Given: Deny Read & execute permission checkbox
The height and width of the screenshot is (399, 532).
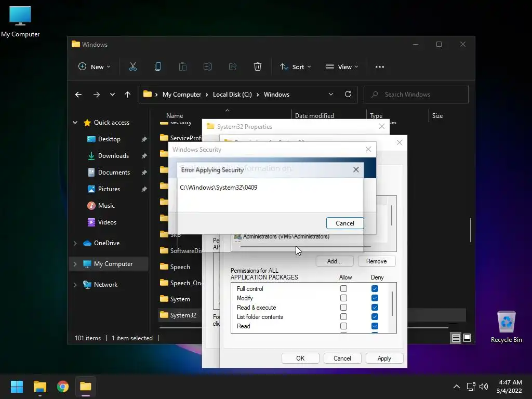Looking at the screenshot, I should click(x=375, y=308).
